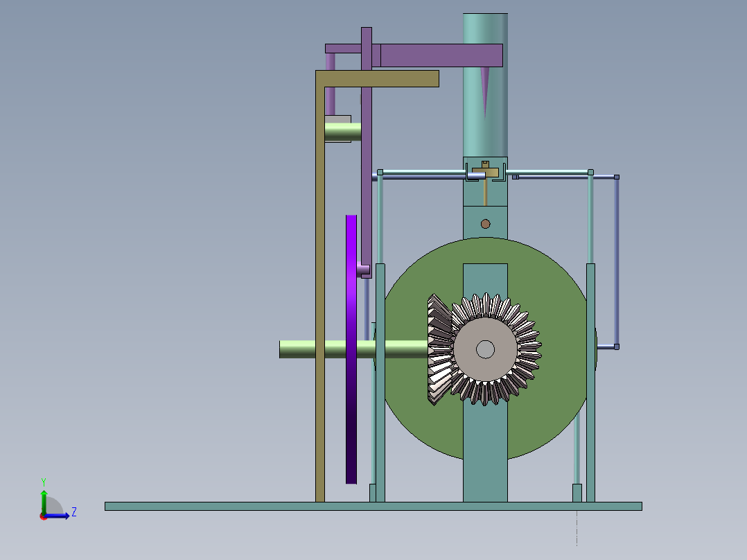The height and width of the screenshot is (560, 747).
Task: Select the short light-green upper shaft
Action: (342, 132)
